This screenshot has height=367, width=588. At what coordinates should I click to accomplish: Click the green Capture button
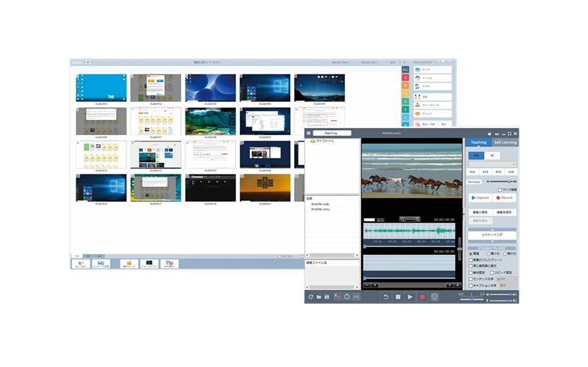480,198
